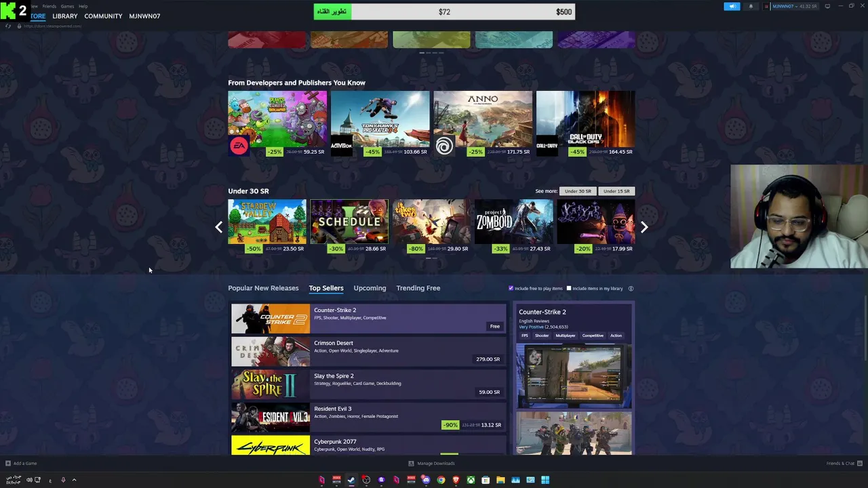Click the Under 30 SR carousel page indicator
This screenshot has width=868, height=488.
[x=431, y=258]
